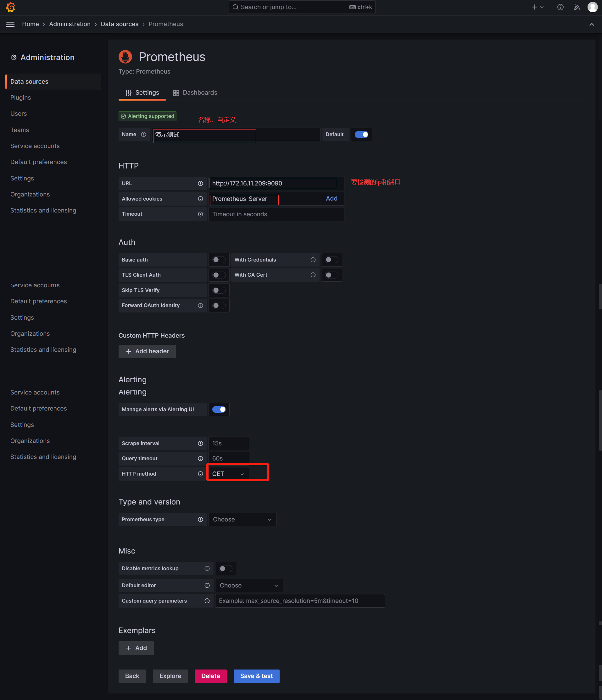Click the help question mark icon
602x700 pixels.
pyautogui.click(x=560, y=7)
